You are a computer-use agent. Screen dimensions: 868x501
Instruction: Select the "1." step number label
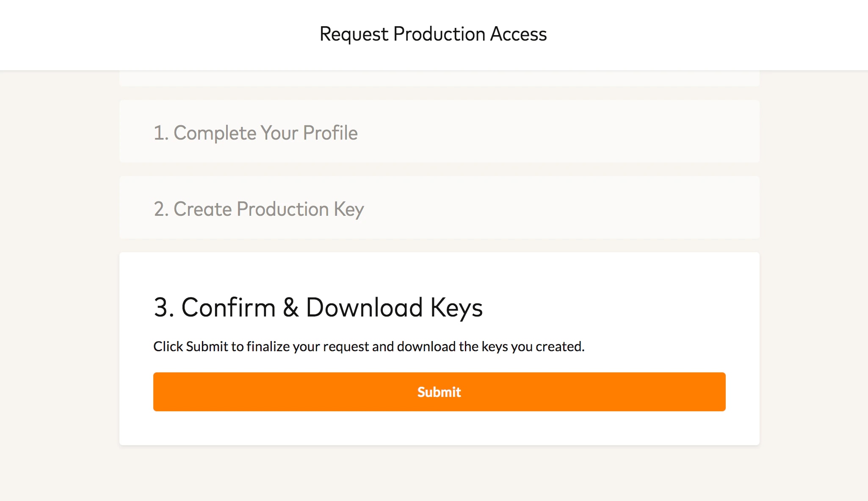coord(161,133)
